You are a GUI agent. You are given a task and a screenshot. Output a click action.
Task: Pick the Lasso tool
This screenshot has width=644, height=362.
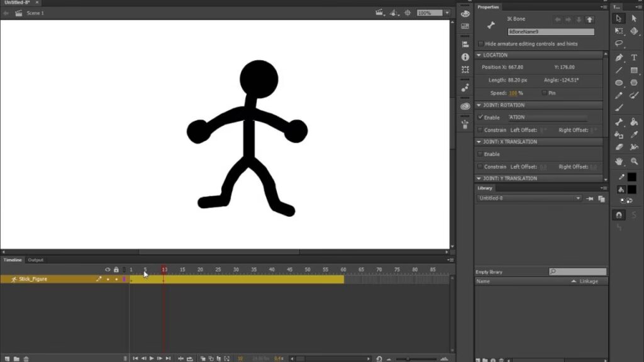click(x=619, y=44)
